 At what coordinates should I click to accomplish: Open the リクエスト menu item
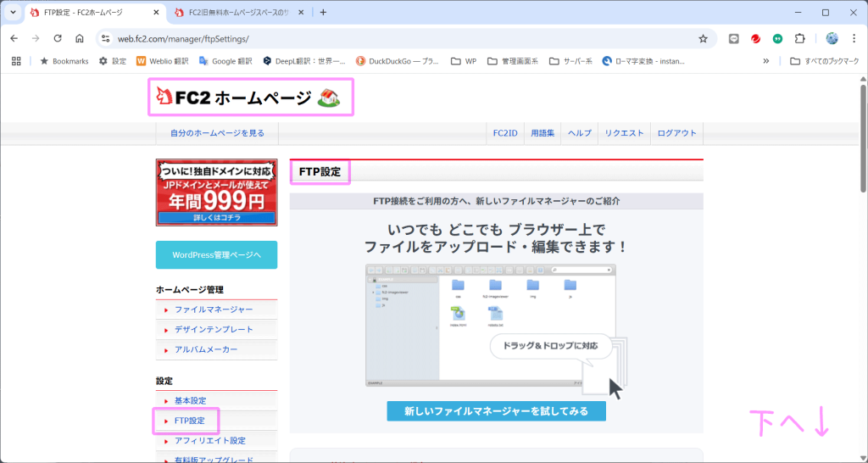point(624,133)
